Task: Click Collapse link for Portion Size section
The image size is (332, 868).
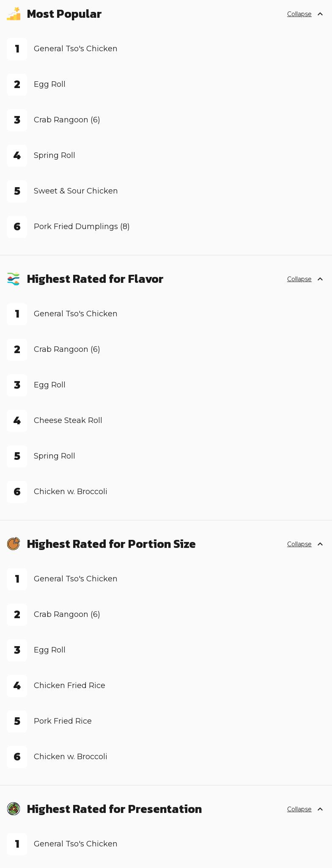Action: click(x=299, y=544)
